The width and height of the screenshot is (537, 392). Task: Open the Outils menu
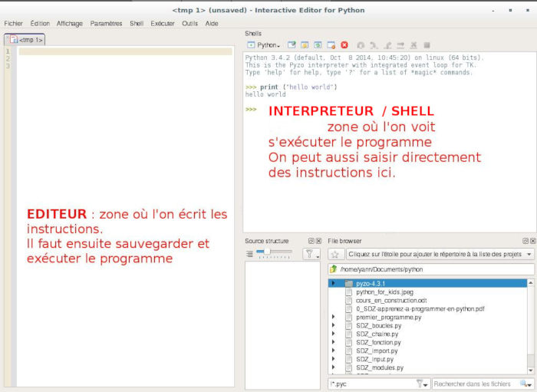(189, 23)
